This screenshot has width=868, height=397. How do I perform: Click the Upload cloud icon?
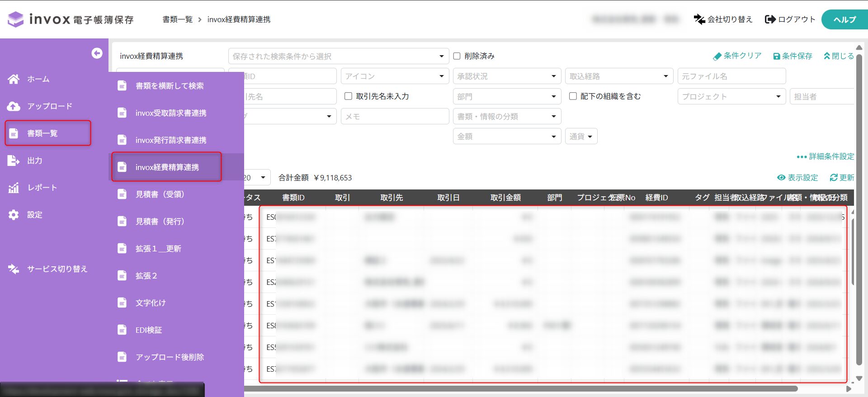(x=14, y=106)
